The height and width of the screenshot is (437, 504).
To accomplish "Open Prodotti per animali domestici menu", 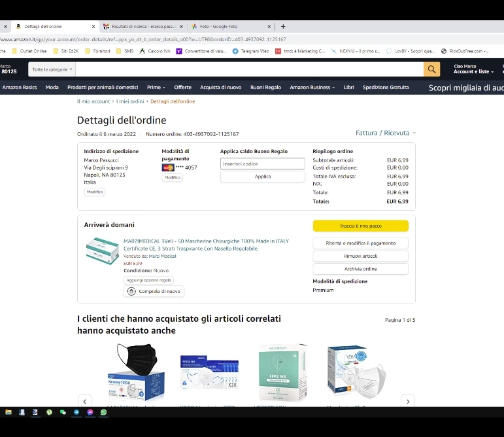I will (103, 88).
